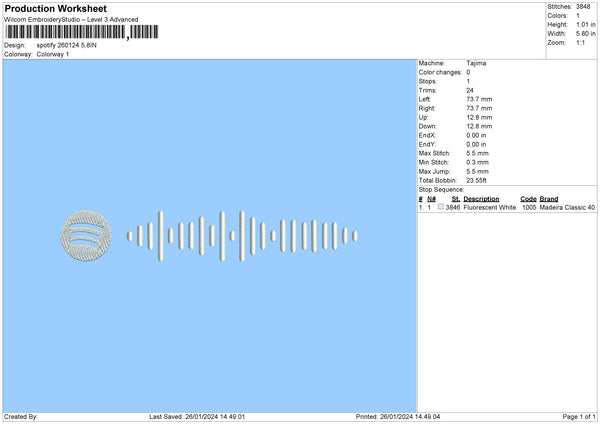Click the "Description" column header
The width and height of the screenshot is (600, 424).
[x=481, y=199]
